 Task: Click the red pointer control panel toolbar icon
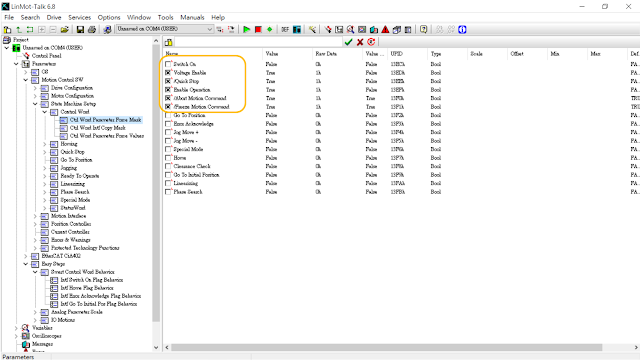pyautogui.click(x=328, y=29)
